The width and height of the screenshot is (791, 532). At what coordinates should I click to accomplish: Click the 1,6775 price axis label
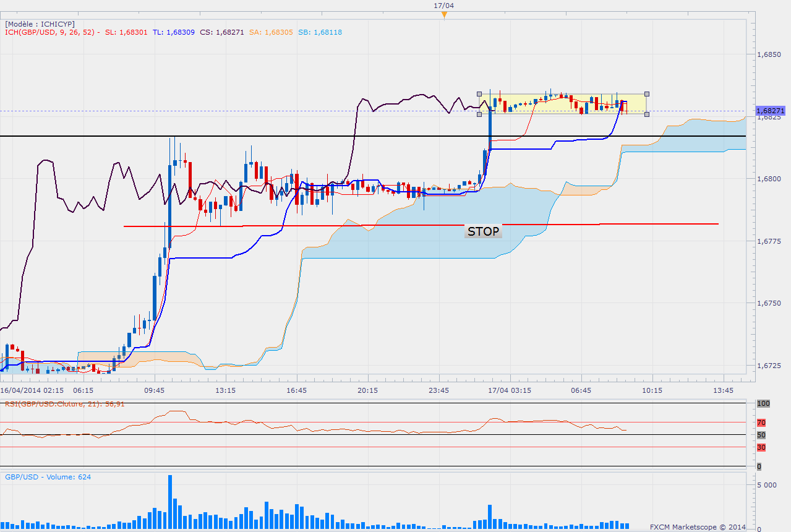tap(769, 241)
